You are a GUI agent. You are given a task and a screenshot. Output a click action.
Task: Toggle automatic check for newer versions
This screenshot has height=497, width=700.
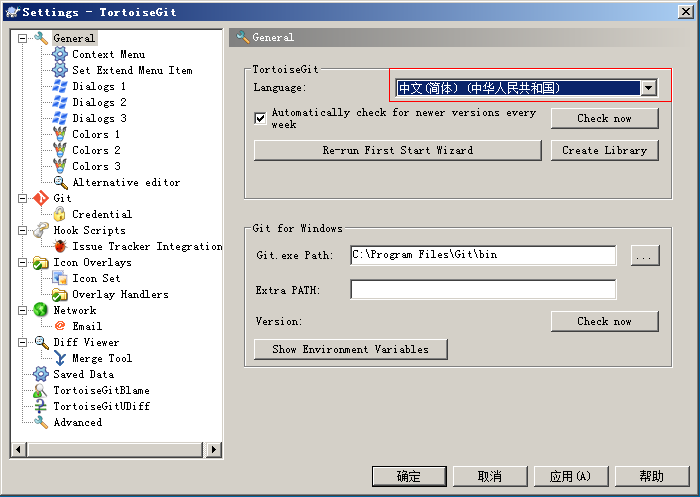click(260, 118)
